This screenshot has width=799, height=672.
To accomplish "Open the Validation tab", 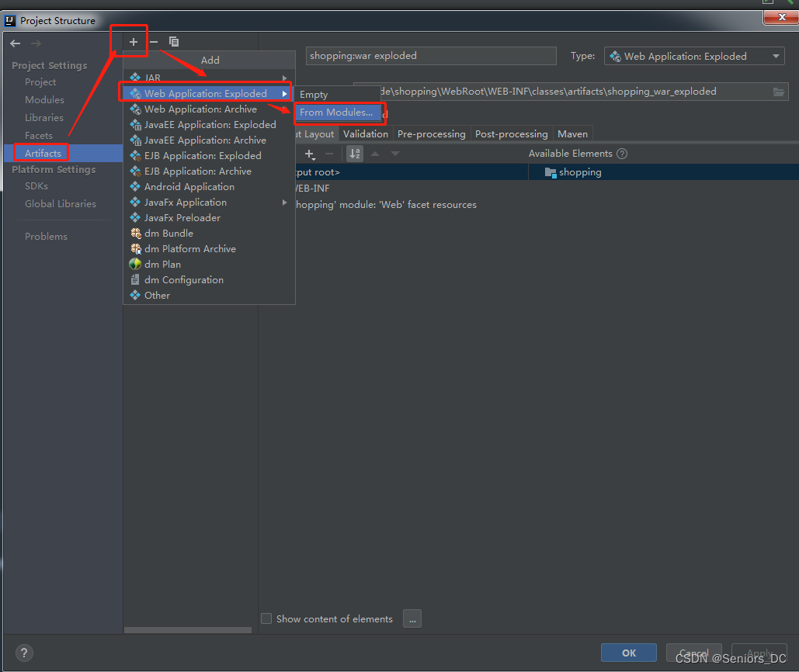I will click(x=366, y=134).
